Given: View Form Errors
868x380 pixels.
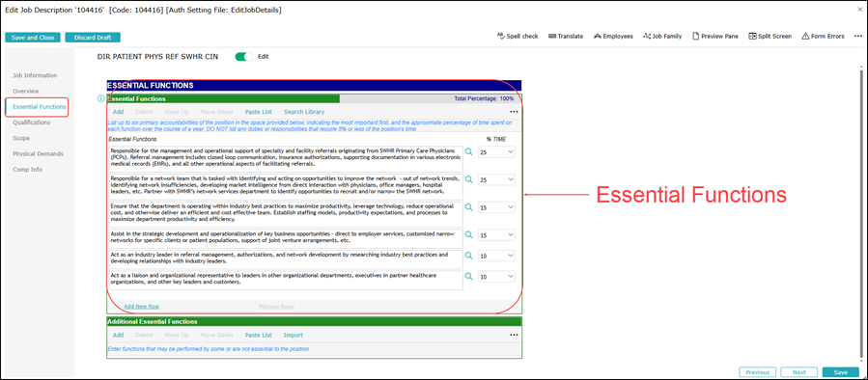Looking at the screenshot, I should pyautogui.click(x=823, y=37).
